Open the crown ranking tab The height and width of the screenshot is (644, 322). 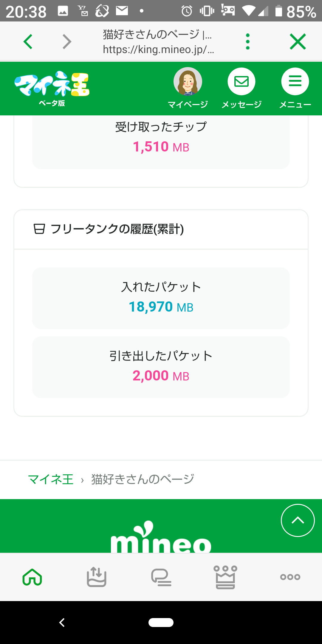225,577
